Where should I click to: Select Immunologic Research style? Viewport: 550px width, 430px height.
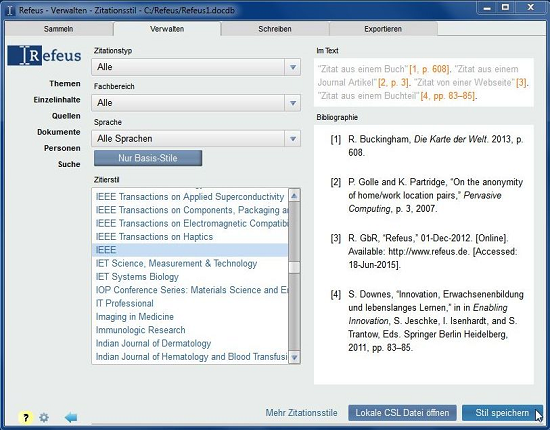coord(190,330)
